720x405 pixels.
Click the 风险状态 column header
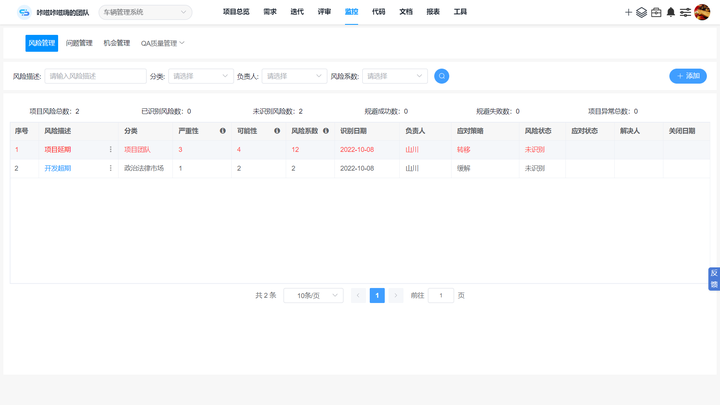(x=538, y=131)
